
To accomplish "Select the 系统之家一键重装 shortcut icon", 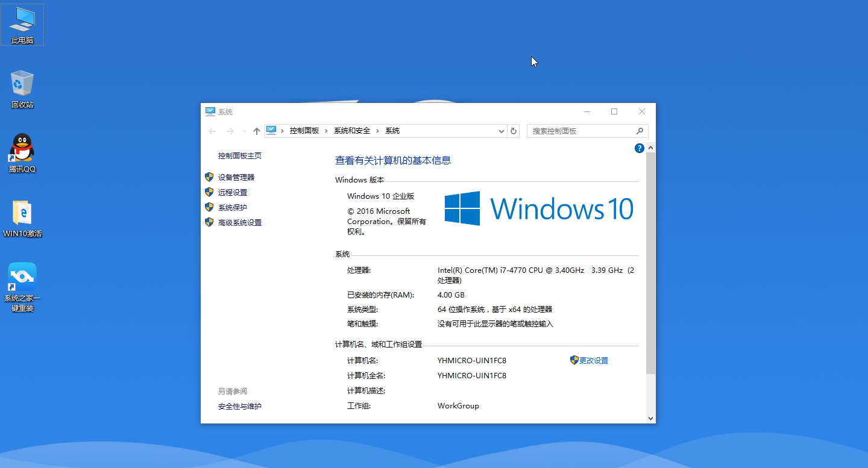I will click(x=22, y=287).
